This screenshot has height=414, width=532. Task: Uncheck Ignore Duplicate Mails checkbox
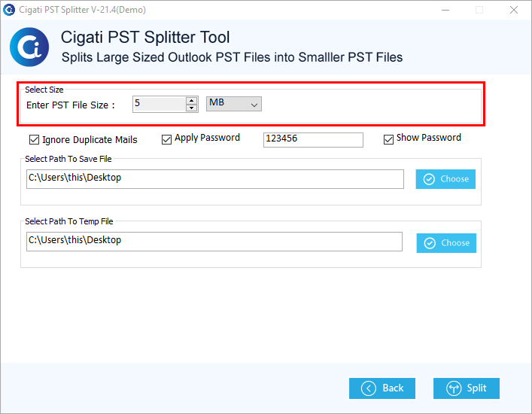pyautogui.click(x=35, y=139)
